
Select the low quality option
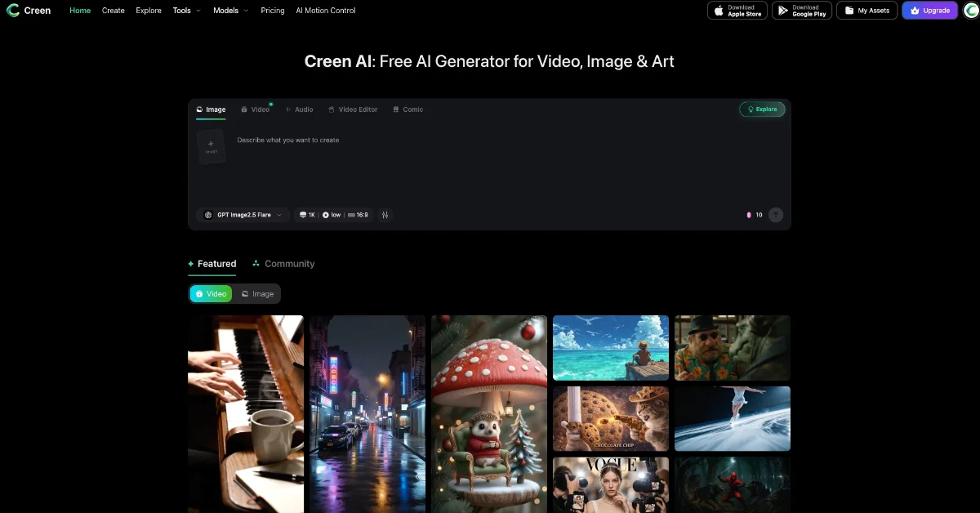(331, 215)
